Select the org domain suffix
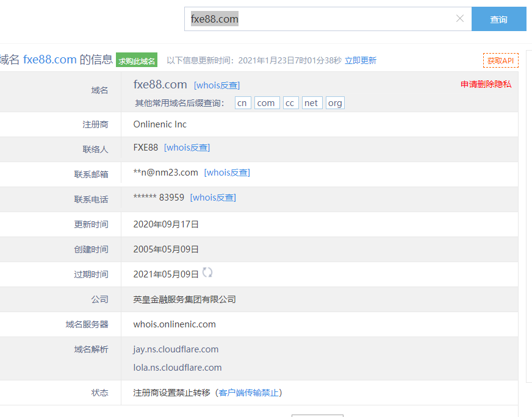Screen dimensions: 532x417 coord(335,103)
